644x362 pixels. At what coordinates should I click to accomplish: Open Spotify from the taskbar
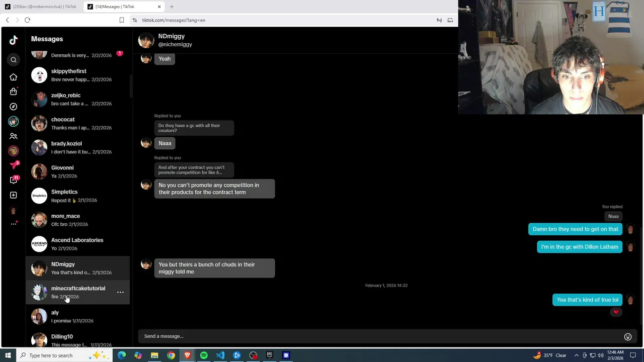pyautogui.click(x=204, y=355)
